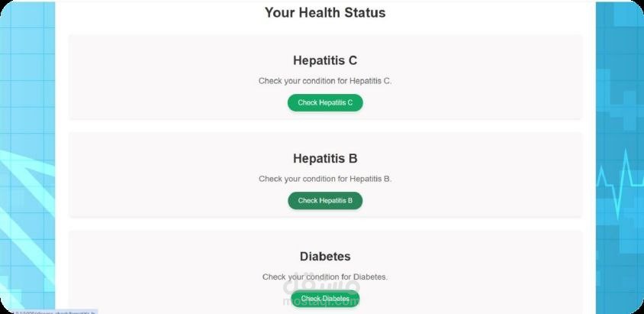The height and width of the screenshot is (314, 644).
Task: Click the Hepatitis C card title
Action: (325, 60)
